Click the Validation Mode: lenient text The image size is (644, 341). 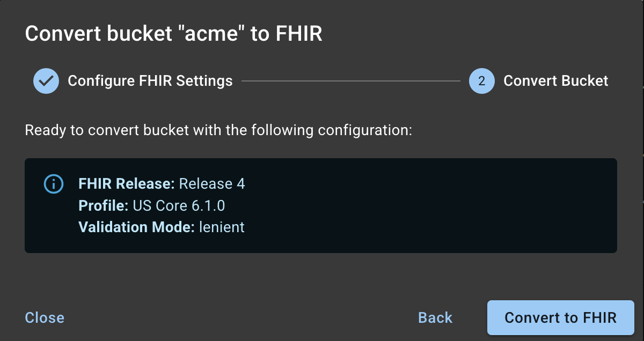162,227
